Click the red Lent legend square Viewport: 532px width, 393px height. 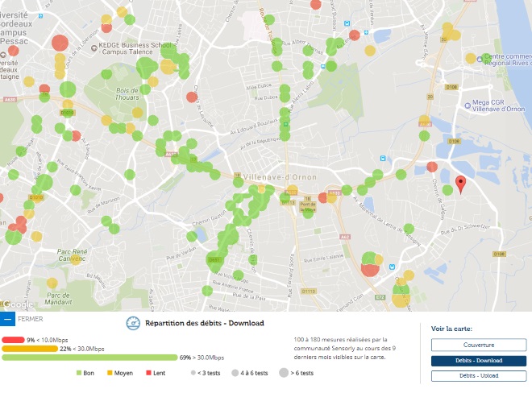(x=148, y=373)
